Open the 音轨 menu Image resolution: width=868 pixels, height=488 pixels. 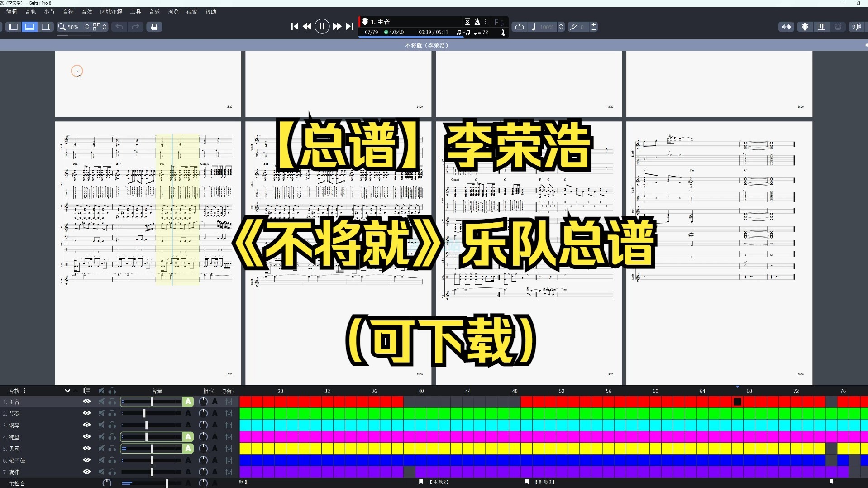coord(30,12)
